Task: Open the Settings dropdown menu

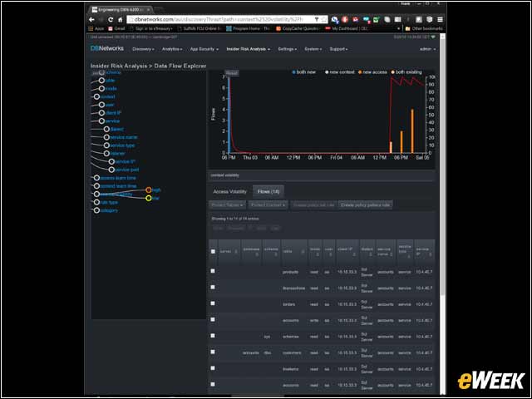Action: [288, 49]
